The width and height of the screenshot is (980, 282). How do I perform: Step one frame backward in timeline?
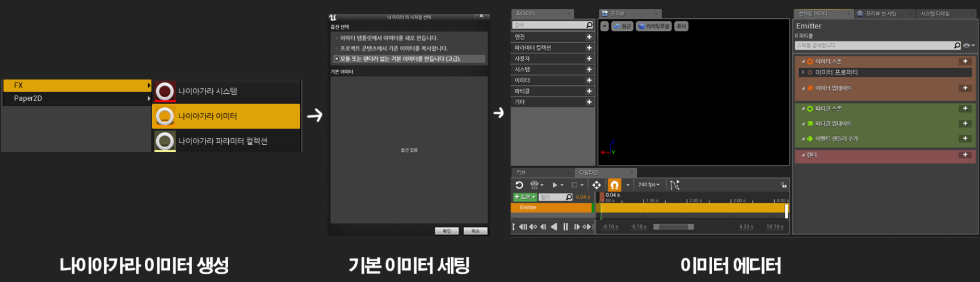click(x=543, y=226)
